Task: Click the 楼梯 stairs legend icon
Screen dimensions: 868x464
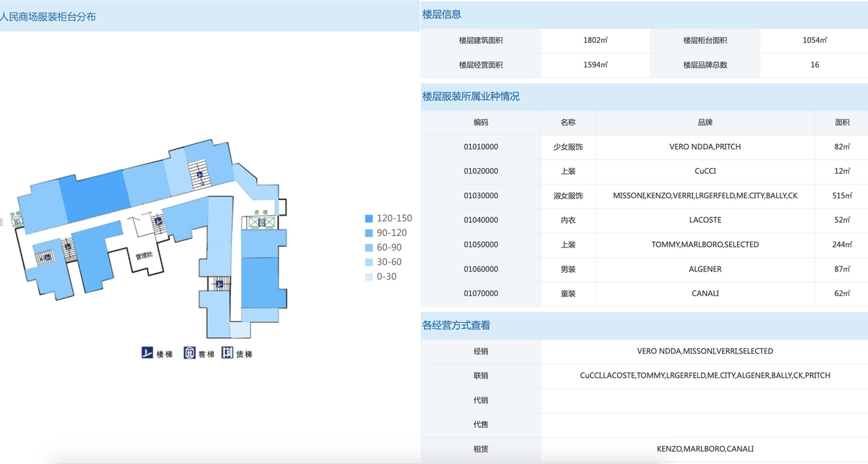Action: 147,353
